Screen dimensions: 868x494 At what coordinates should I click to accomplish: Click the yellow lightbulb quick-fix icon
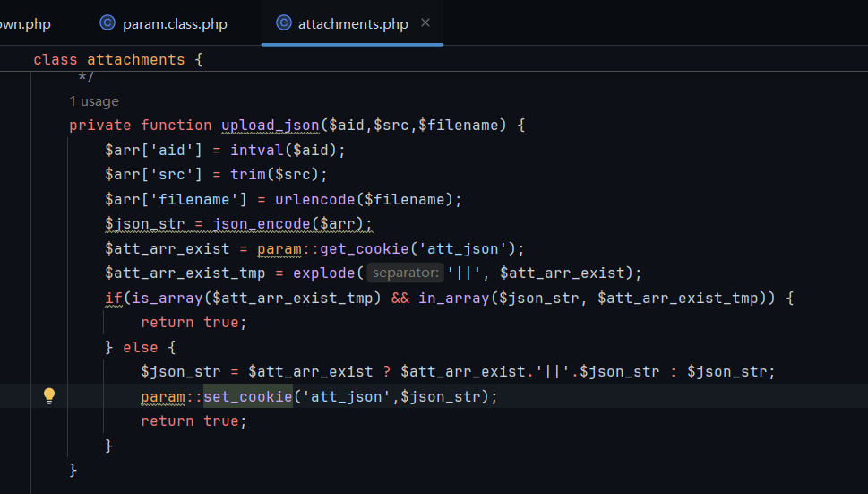click(49, 395)
